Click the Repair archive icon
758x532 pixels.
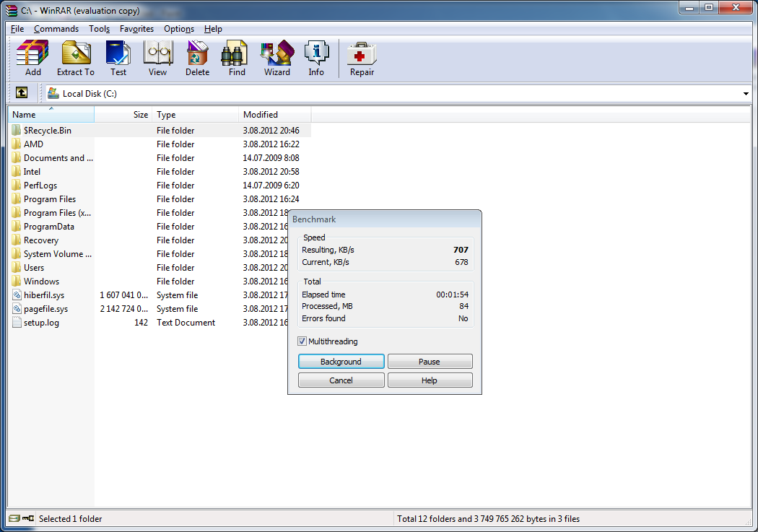pyautogui.click(x=362, y=53)
